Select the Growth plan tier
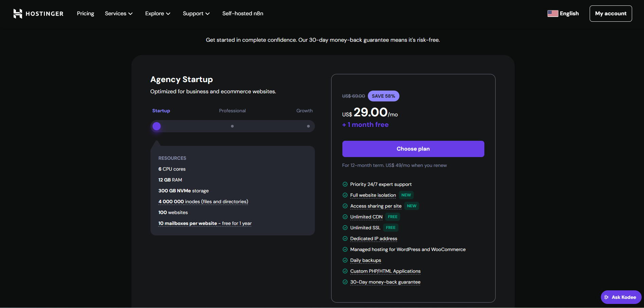Viewport: 644px width, 308px height. pos(304,111)
